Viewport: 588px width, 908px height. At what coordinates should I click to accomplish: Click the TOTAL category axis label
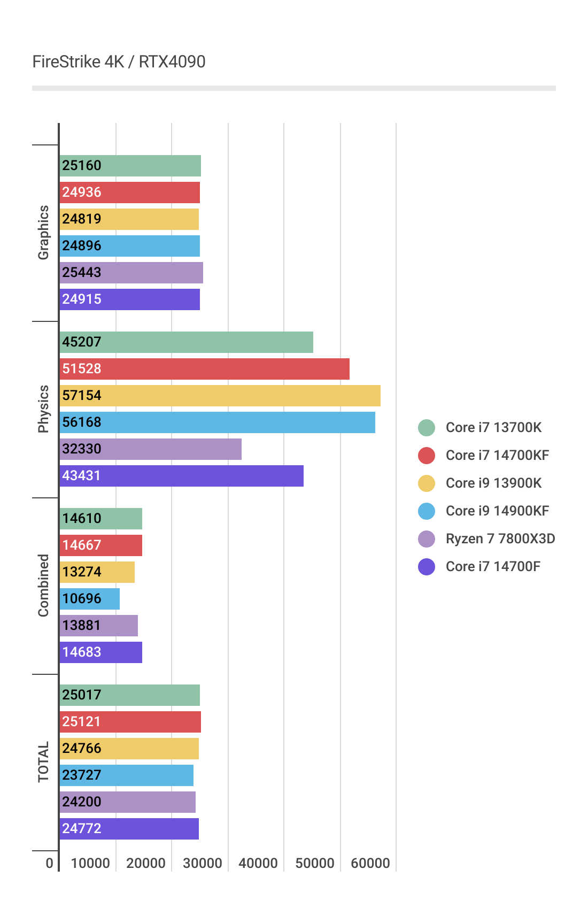[43, 762]
